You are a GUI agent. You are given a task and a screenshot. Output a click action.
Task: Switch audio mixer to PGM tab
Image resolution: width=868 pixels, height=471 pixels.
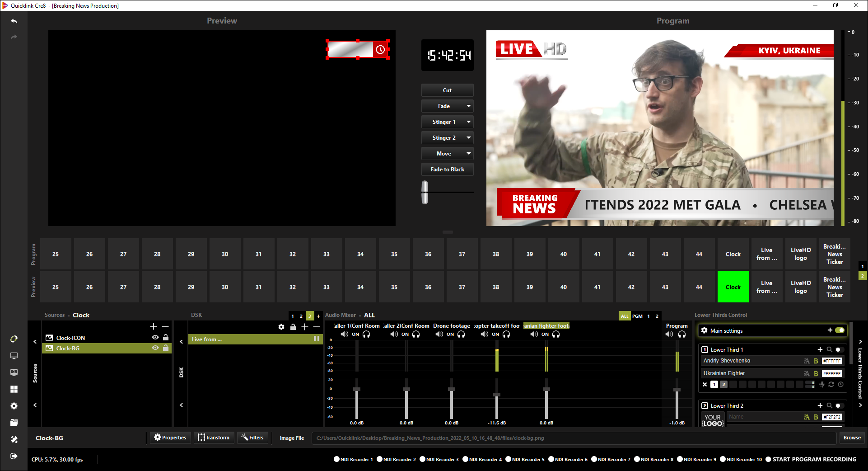tap(637, 316)
